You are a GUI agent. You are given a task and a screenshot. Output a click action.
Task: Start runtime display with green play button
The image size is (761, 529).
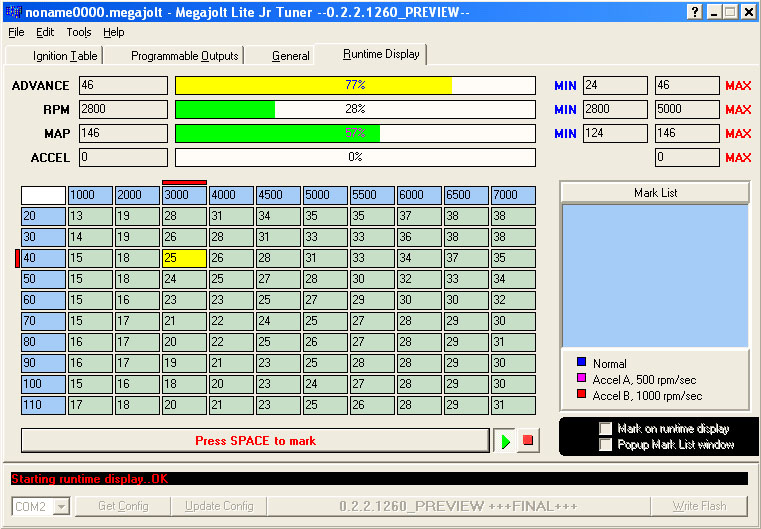pyautogui.click(x=505, y=441)
